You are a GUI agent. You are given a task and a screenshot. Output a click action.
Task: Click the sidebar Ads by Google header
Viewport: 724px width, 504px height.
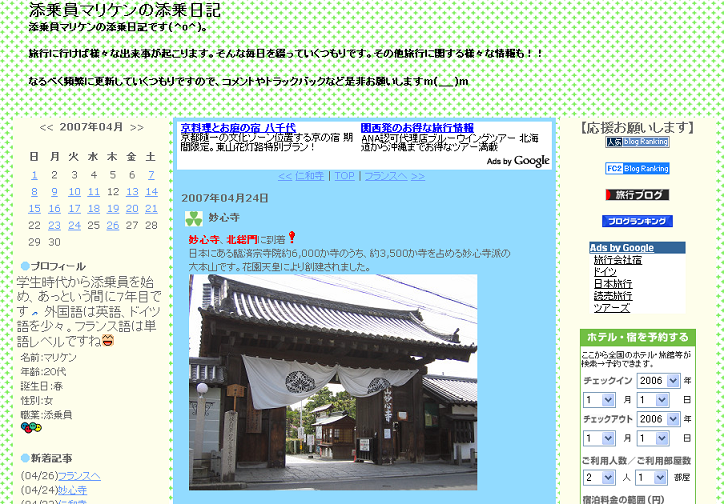point(637,248)
